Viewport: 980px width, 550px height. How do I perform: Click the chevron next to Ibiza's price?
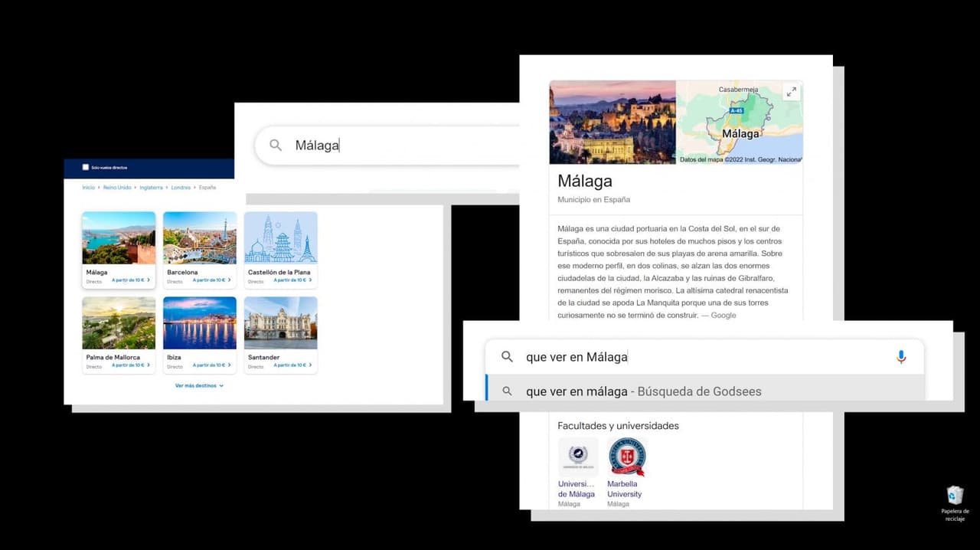(x=230, y=365)
